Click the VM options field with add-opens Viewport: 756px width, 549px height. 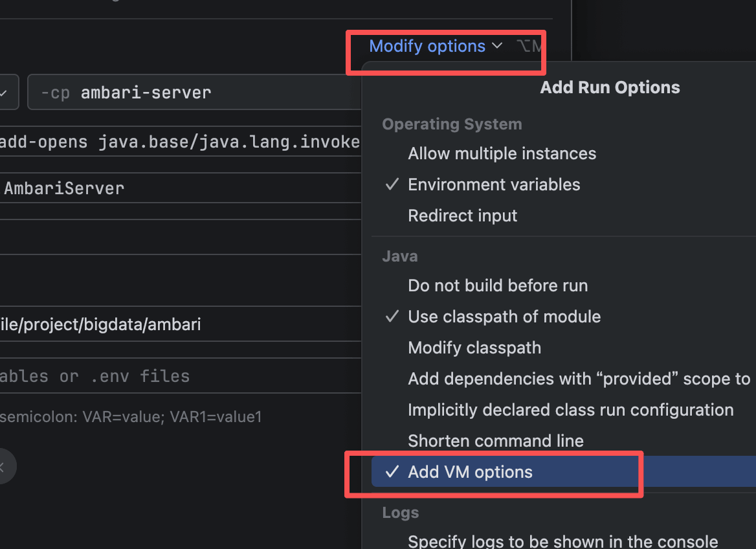[180, 142]
